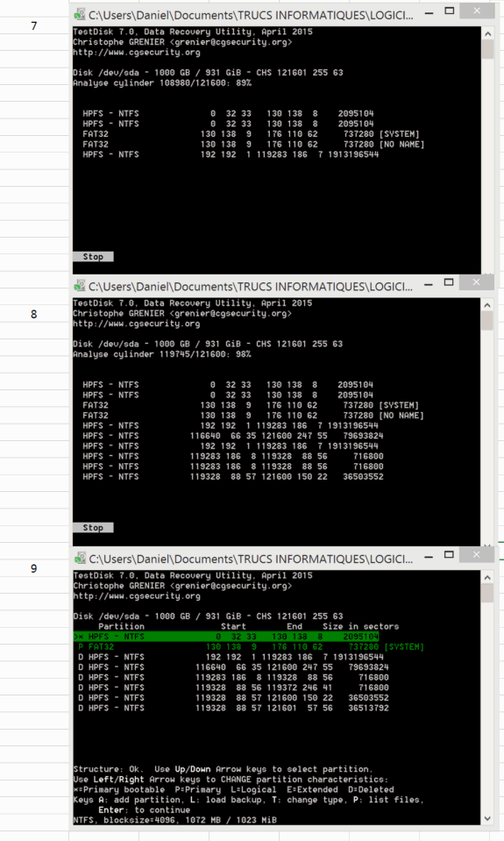This screenshot has height=841, width=504.
Task: Select spreadsheet row header 8
Action: pyautogui.click(x=34, y=314)
